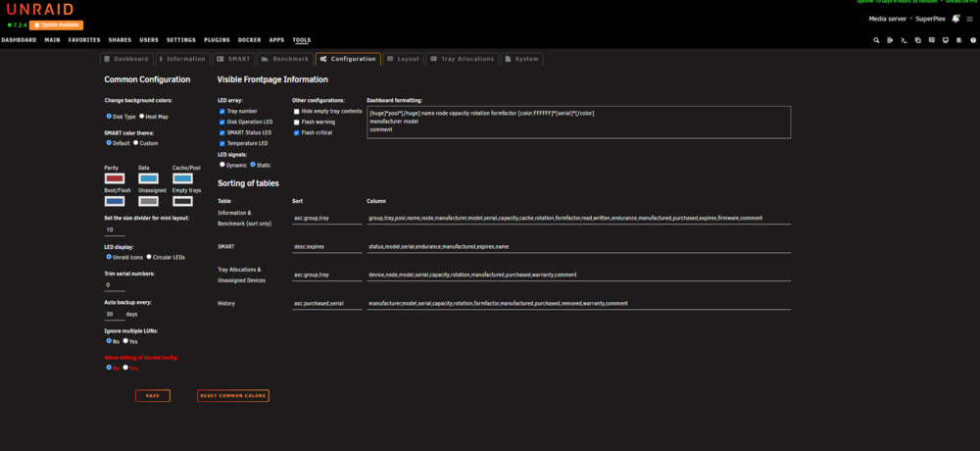The height and width of the screenshot is (451, 980).
Task: Click the monitor info icon in toolbar
Action: coord(945,40)
